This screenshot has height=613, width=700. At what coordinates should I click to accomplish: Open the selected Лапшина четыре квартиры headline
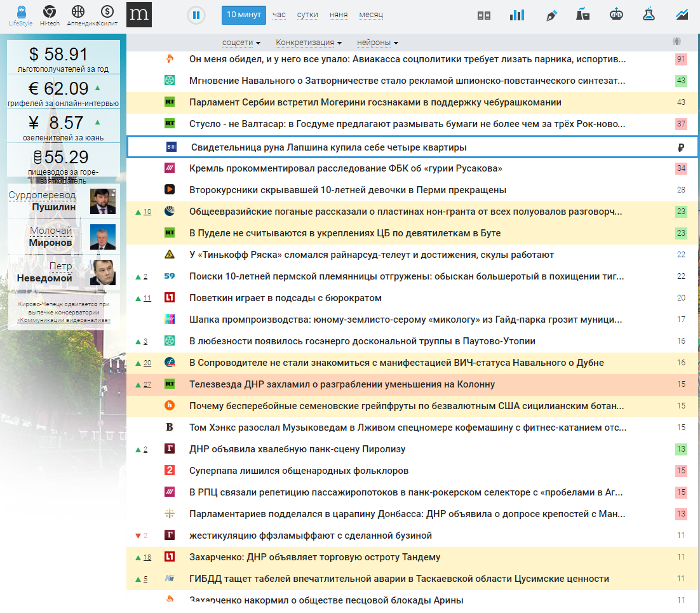pyautogui.click(x=328, y=147)
